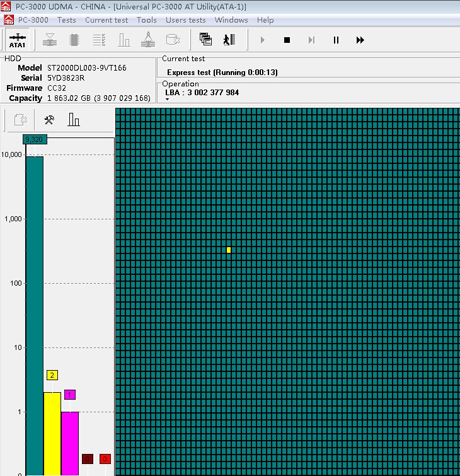Click the memory chip toolbar icon
The image size is (460, 476).
(74, 40)
